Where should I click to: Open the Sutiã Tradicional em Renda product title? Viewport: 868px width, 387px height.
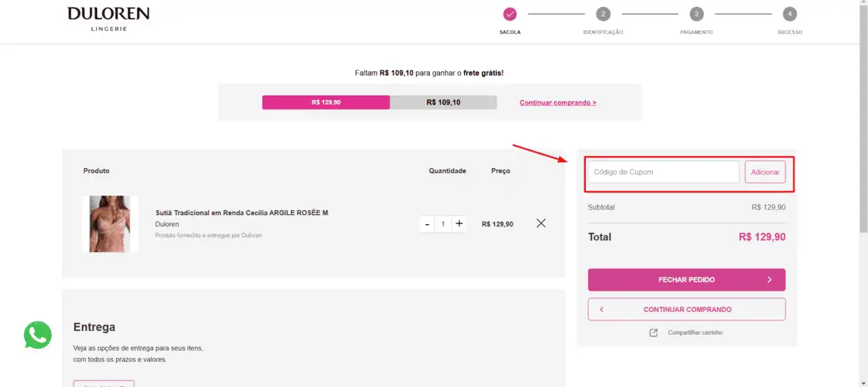click(x=242, y=213)
